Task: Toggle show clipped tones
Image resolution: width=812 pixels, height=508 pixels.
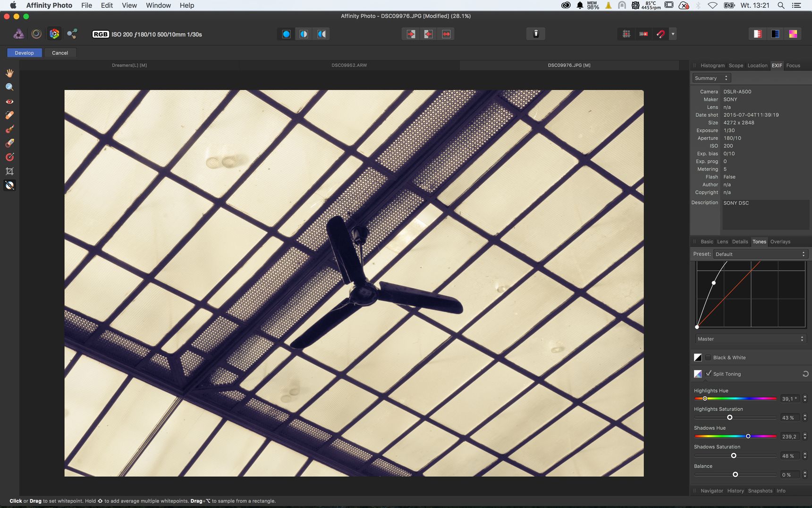Action: [793, 34]
